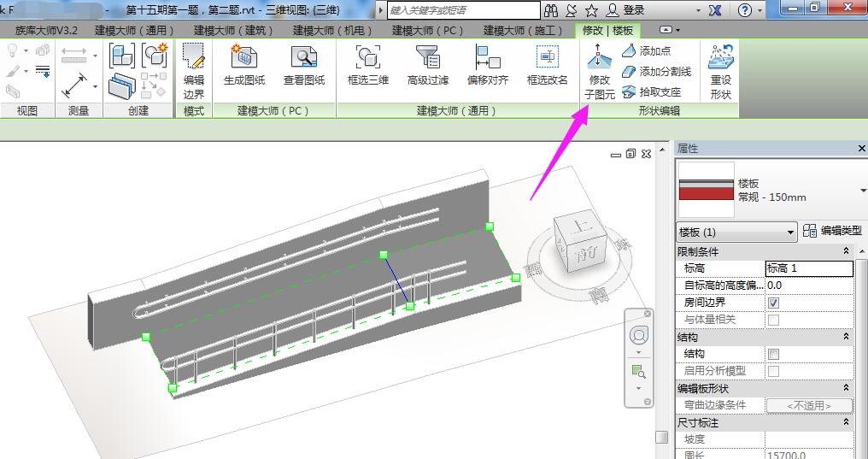Open the 编辑边界 tool

tap(194, 59)
